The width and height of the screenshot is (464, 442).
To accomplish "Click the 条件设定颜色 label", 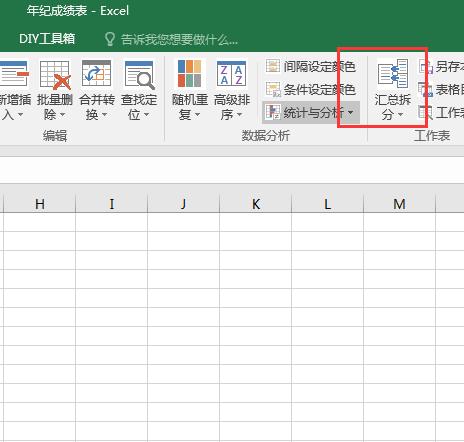I will pos(319,90).
